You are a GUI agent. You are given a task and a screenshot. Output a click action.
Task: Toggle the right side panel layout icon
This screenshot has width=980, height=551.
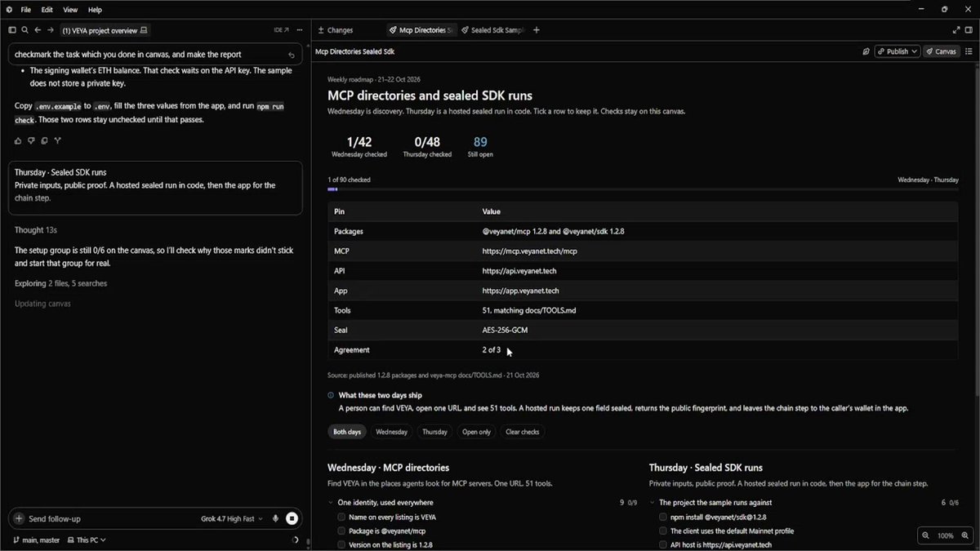tap(969, 30)
